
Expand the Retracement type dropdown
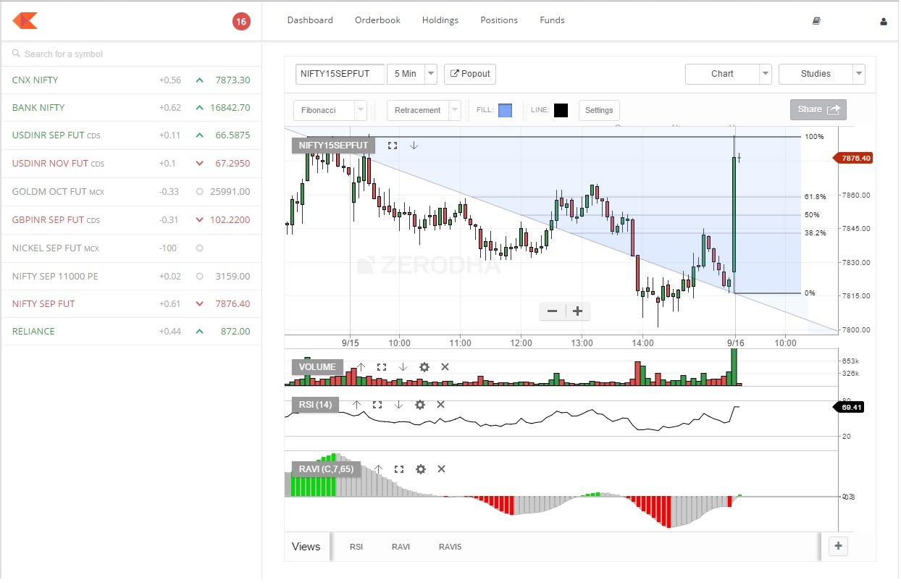424,110
